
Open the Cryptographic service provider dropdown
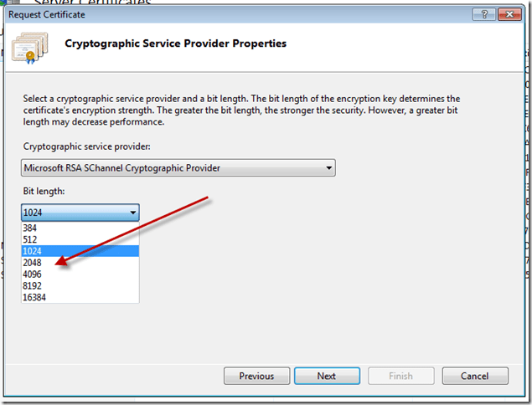(x=328, y=168)
